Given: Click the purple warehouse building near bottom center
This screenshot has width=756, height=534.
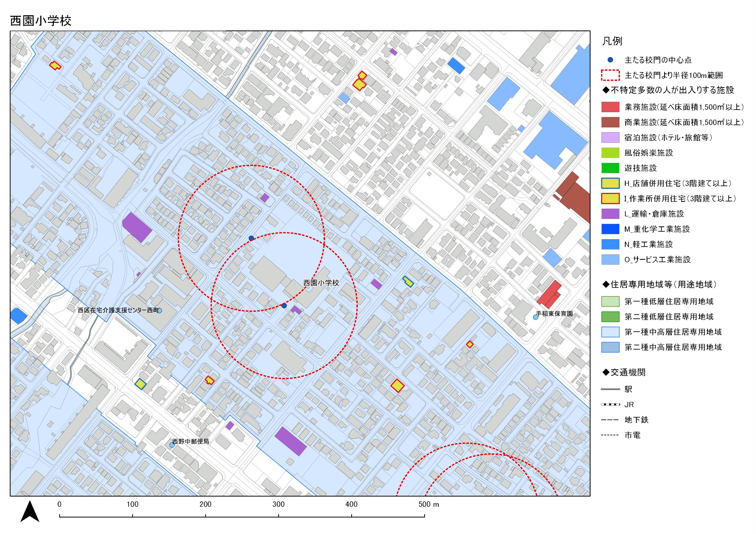Looking at the screenshot, I should (290, 441).
